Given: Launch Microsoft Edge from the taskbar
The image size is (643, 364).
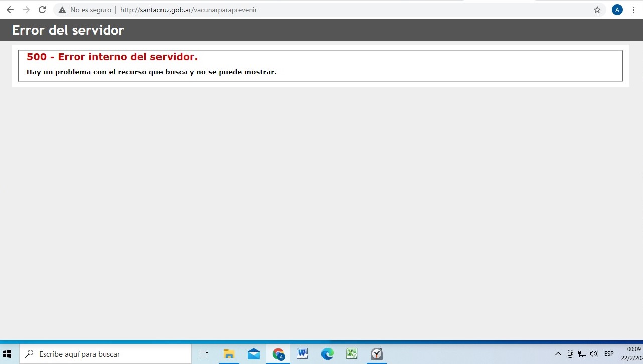Looking at the screenshot, I should point(327,354).
